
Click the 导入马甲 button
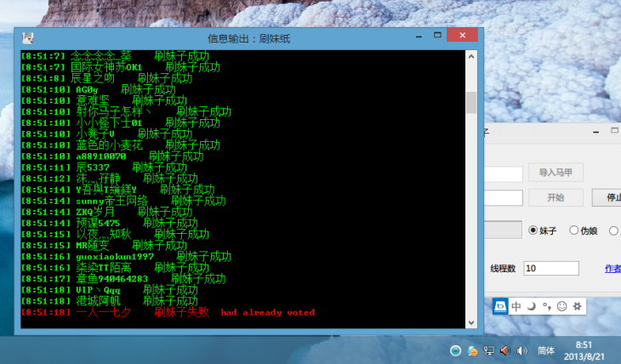pyautogui.click(x=555, y=173)
